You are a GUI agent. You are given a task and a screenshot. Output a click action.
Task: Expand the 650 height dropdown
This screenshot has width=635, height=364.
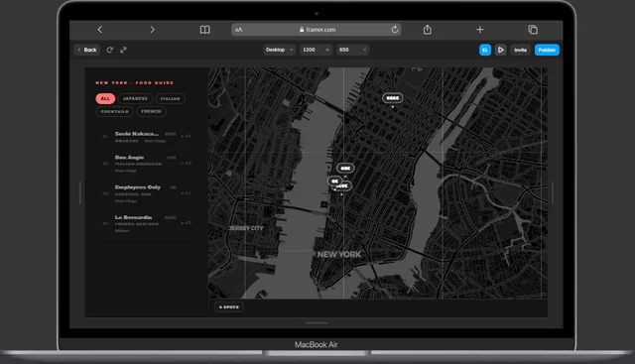click(x=353, y=50)
